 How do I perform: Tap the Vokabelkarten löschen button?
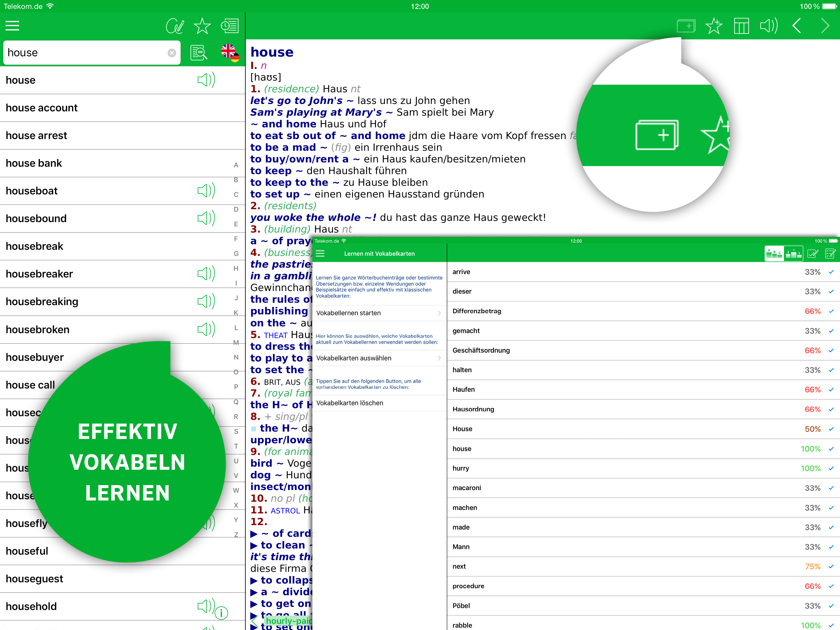(x=349, y=403)
